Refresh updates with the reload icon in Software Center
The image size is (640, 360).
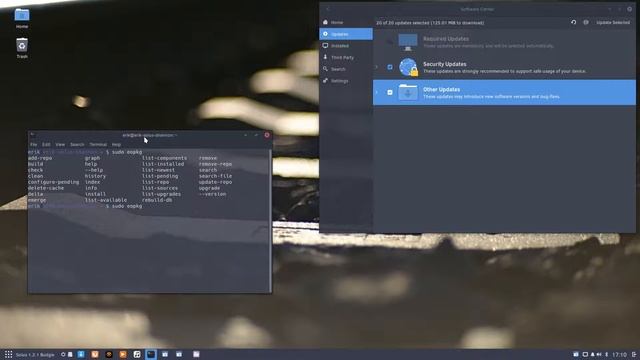point(573,22)
